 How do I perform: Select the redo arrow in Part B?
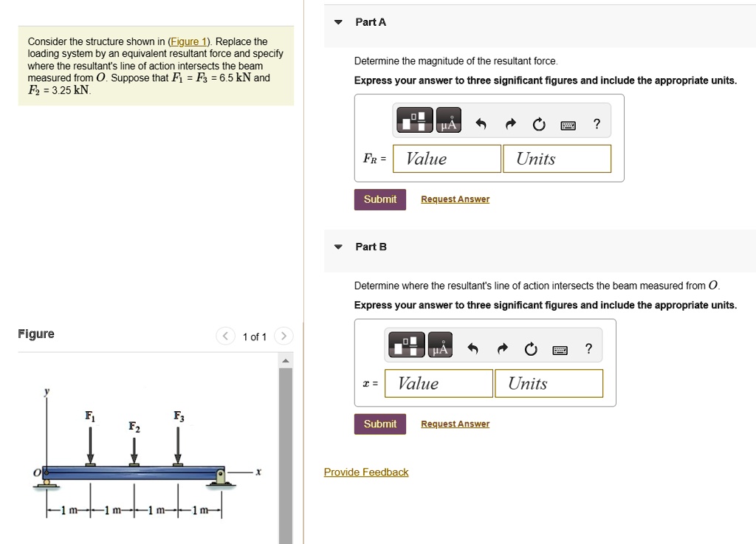click(x=502, y=348)
